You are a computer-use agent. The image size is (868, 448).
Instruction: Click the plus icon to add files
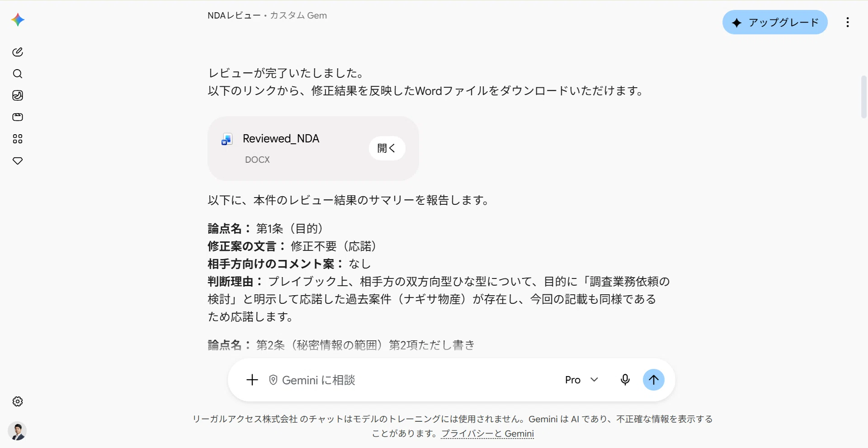252,380
